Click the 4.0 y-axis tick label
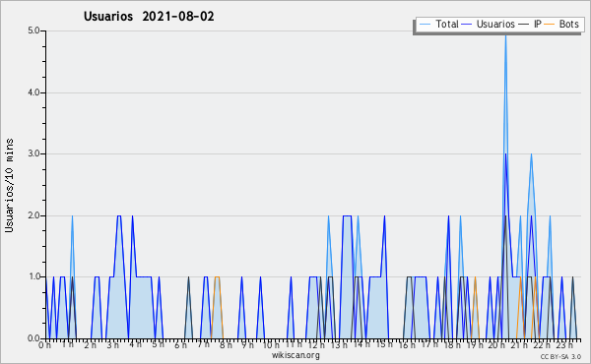 pos(33,92)
